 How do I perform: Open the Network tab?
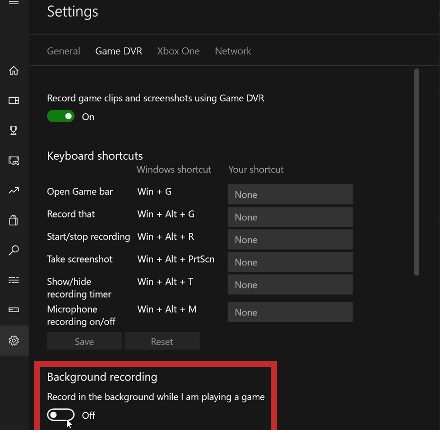[x=233, y=51]
